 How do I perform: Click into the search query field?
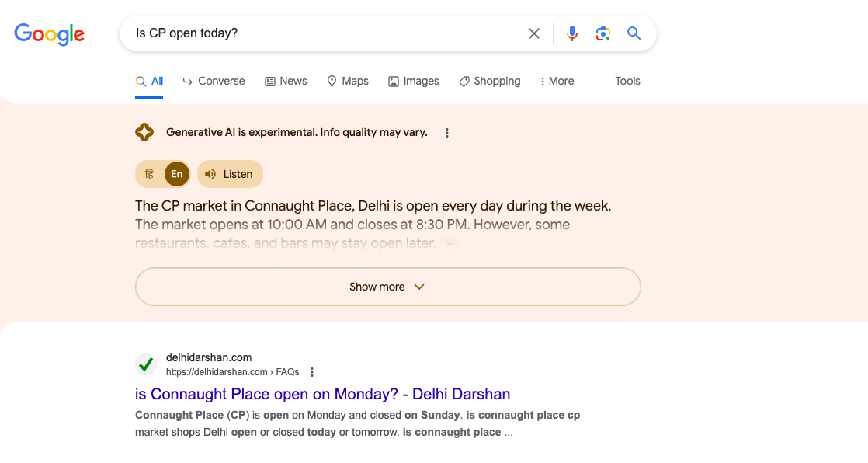coord(326,33)
